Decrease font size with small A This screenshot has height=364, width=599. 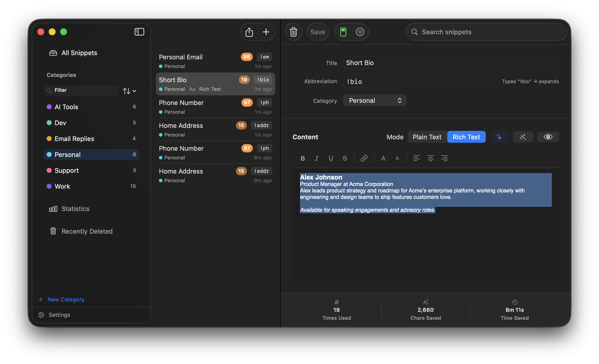[x=397, y=158]
